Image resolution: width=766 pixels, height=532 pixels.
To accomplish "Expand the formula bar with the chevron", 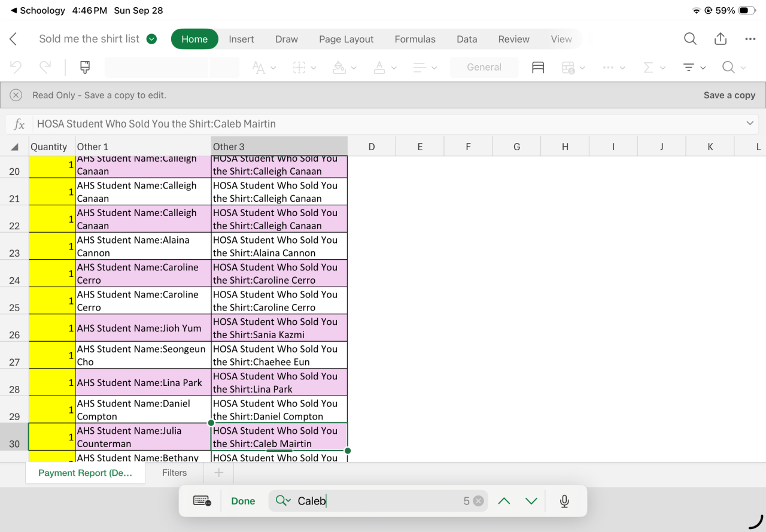I will [x=750, y=123].
